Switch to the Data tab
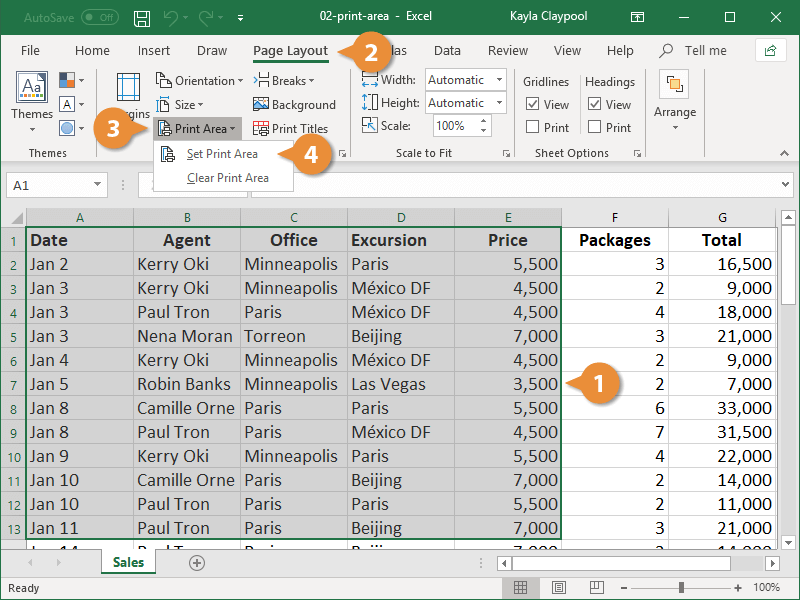 coord(447,51)
